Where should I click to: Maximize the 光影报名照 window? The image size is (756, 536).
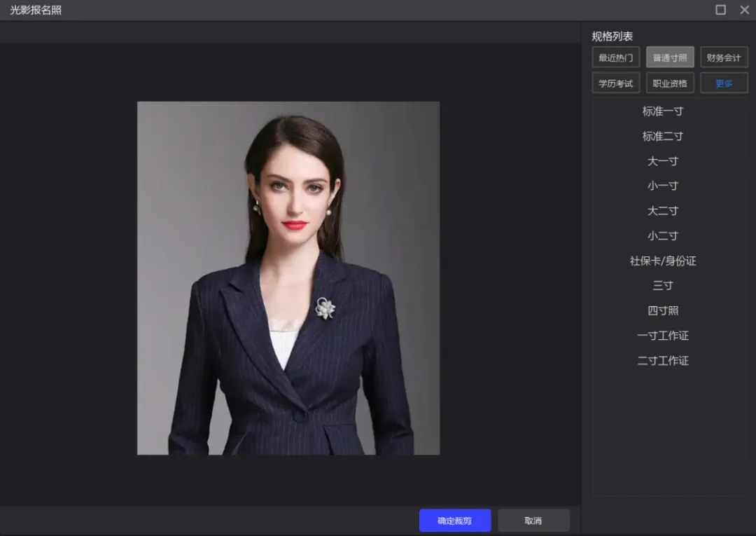tap(720, 10)
